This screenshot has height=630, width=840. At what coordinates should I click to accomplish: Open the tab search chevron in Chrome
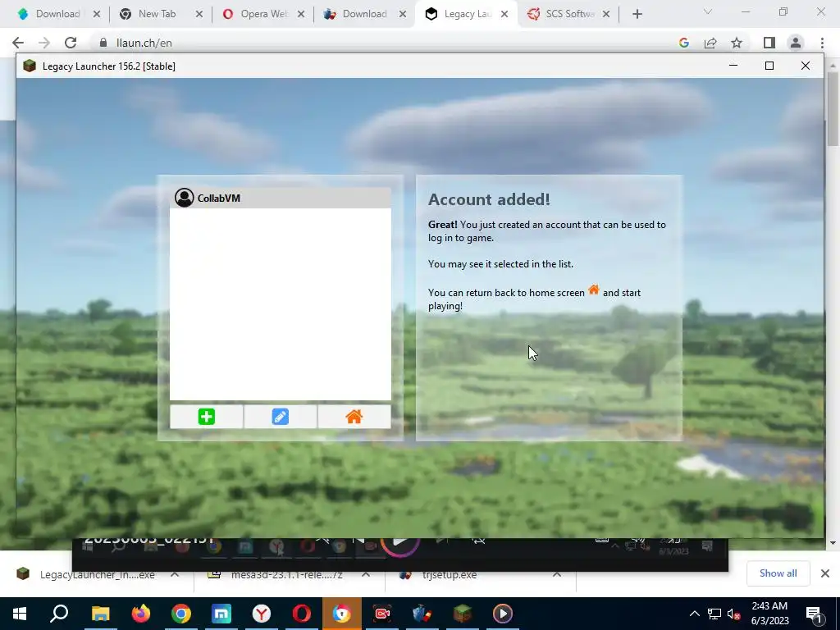(708, 11)
